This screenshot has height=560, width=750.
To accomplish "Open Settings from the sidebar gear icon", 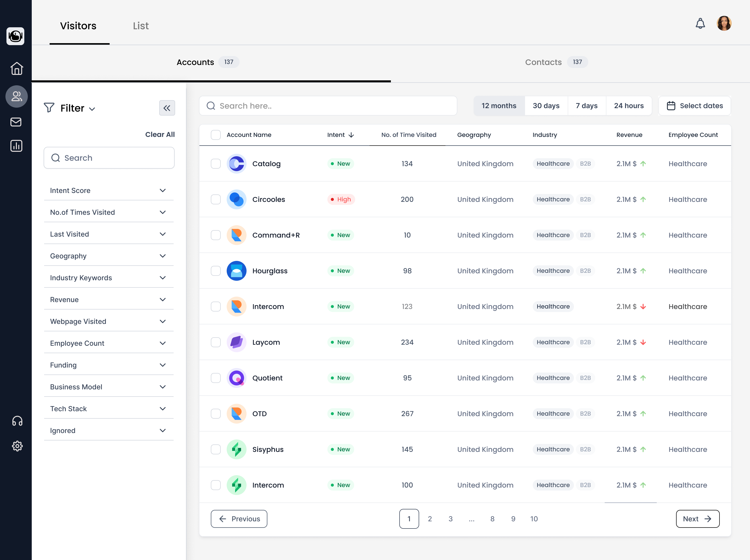I will tap(17, 446).
